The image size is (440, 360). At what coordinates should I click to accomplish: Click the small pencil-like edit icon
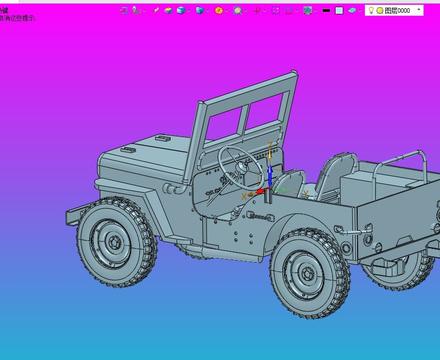coord(156,11)
